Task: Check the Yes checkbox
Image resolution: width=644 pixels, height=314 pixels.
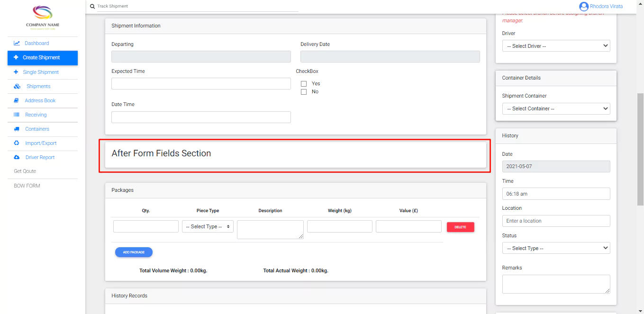Action: tap(304, 84)
